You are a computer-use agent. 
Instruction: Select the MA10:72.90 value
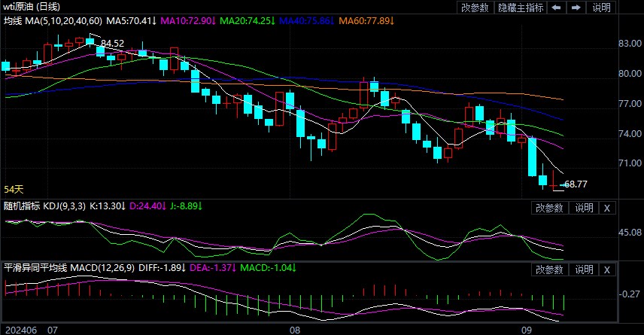188,20
